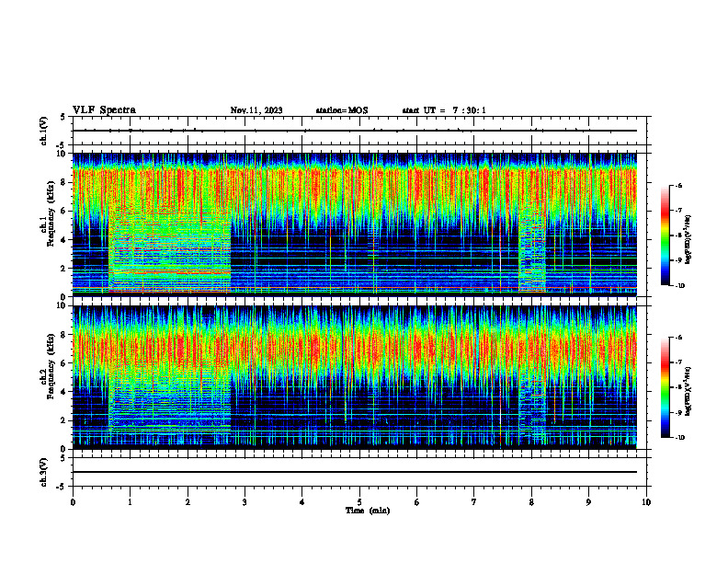728x563 pixels.
Task: Click the ch.3 voltage waveform trace
Action: 355,472
